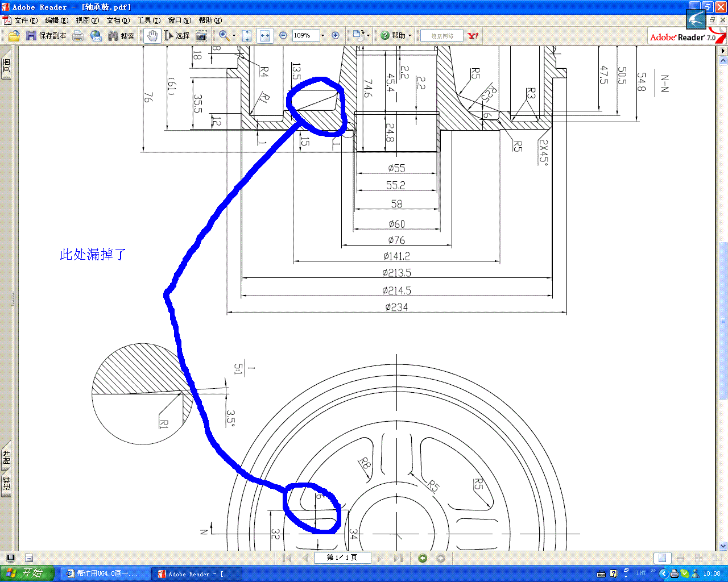The width and height of the screenshot is (728, 582).
Task: Click the zoom out minus button
Action: tap(283, 36)
